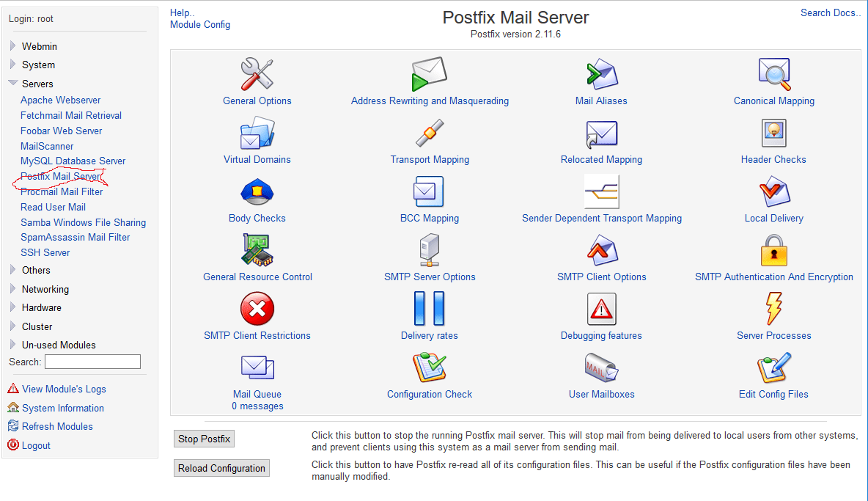Click General Resource Control circuit board icon
Screen dimensions: 868x501
pyautogui.click(x=257, y=250)
